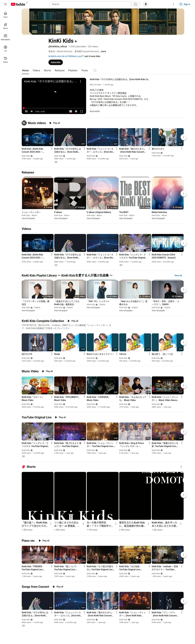Click the Sign in button
Image resolution: width=195 pixels, height=644 pixels.
point(185,4)
